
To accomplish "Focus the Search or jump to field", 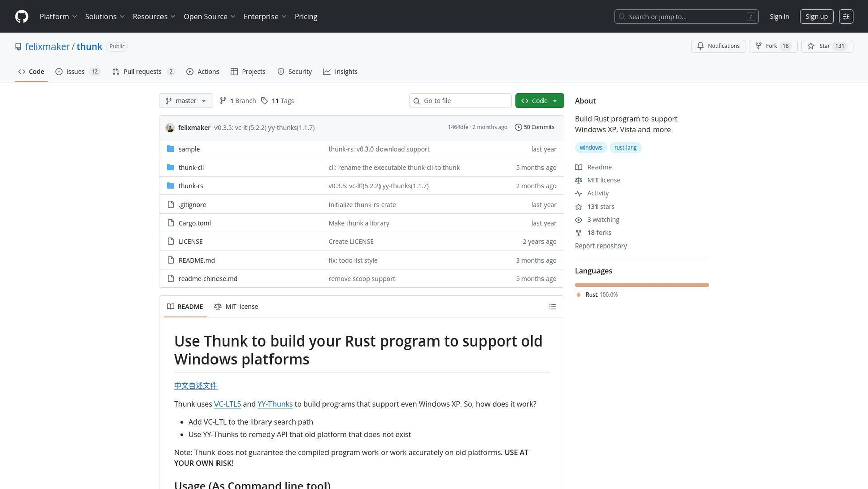I will pos(686,17).
